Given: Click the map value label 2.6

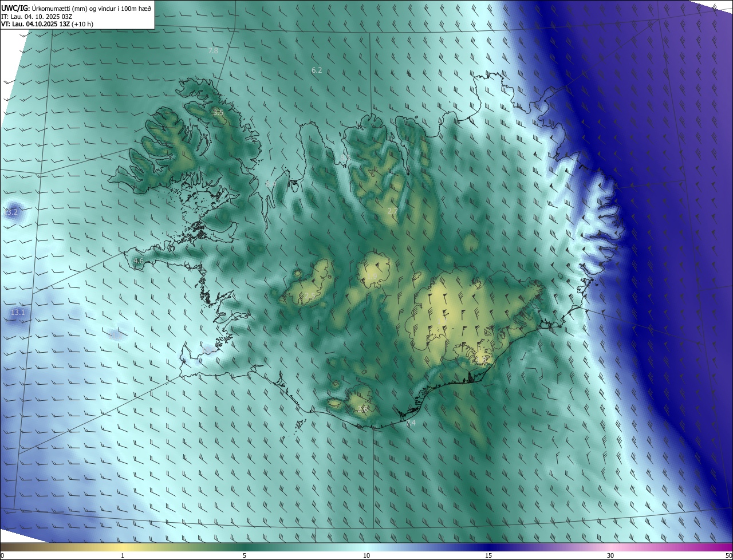Looking at the screenshot, I should (x=362, y=409).
